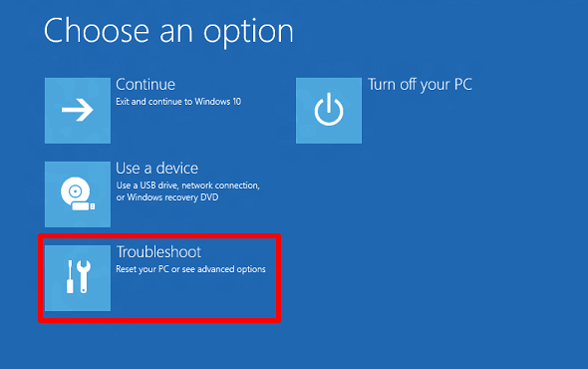Click the screwdriver in the Troubleshoot icon
This screenshot has width=588, height=369.
(70, 276)
